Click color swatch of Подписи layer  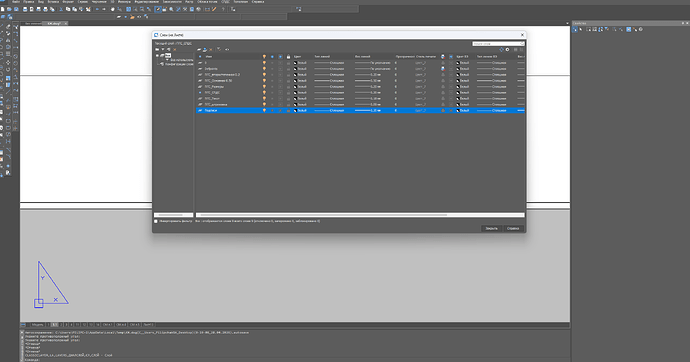[x=295, y=110]
